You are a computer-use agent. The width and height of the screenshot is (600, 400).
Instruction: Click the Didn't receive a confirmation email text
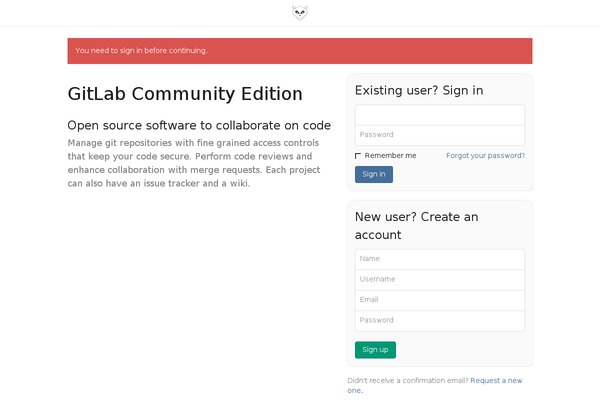[408, 380]
